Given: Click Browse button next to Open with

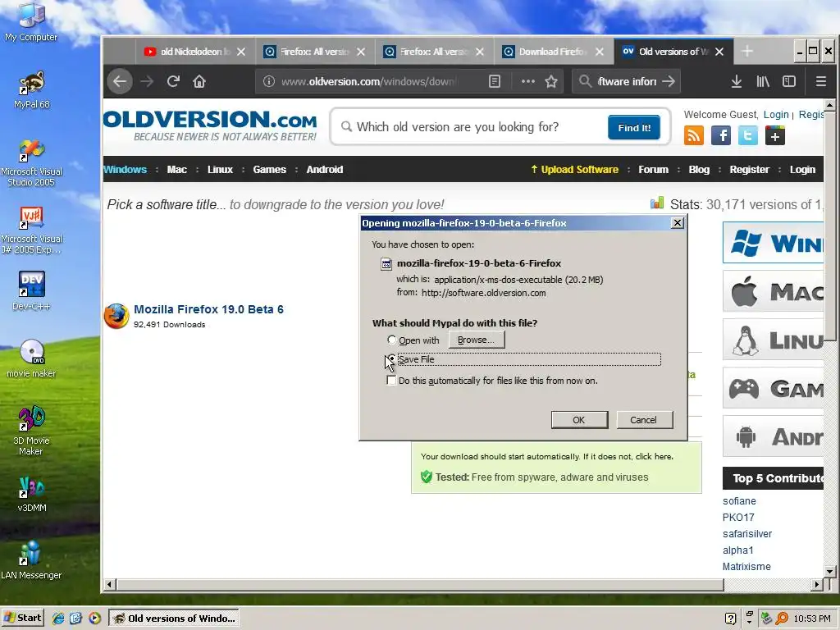Looking at the screenshot, I should 477,340.
